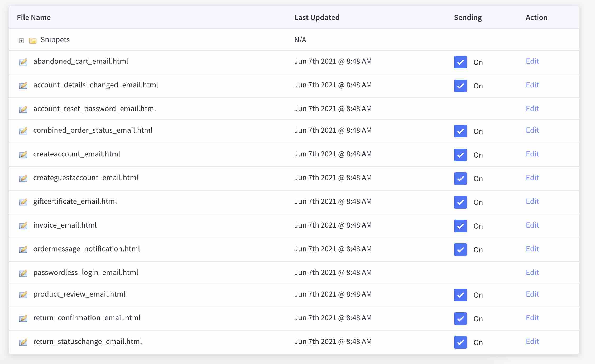595x364 pixels.
Task: Click the email icon beside createguestaccount_email.html
Action: [x=23, y=177]
